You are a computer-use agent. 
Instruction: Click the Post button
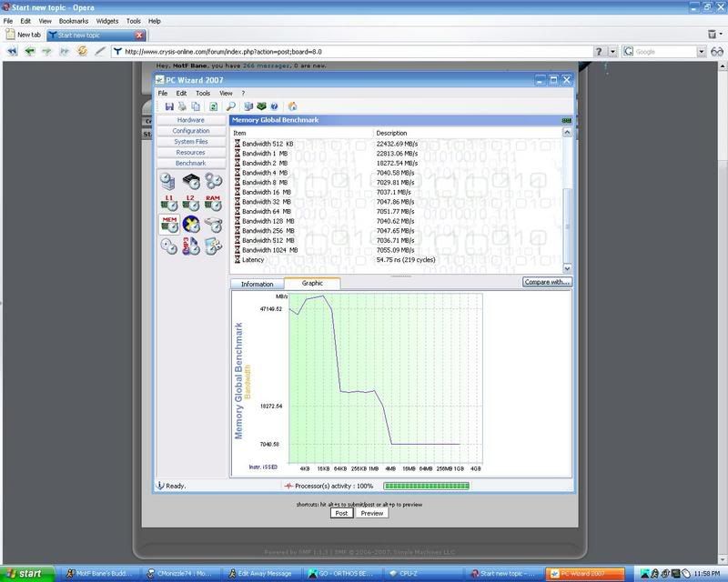(342, 513)
